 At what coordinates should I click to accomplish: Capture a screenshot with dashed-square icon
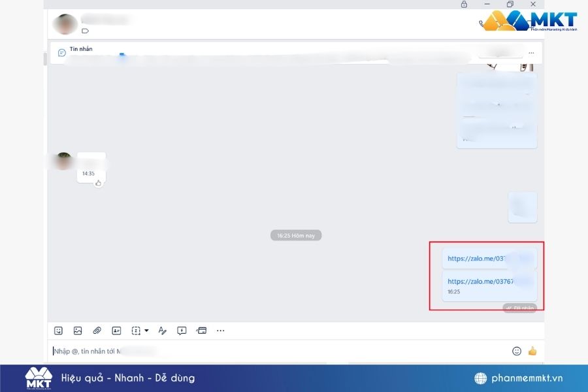[x=136, y=331]
